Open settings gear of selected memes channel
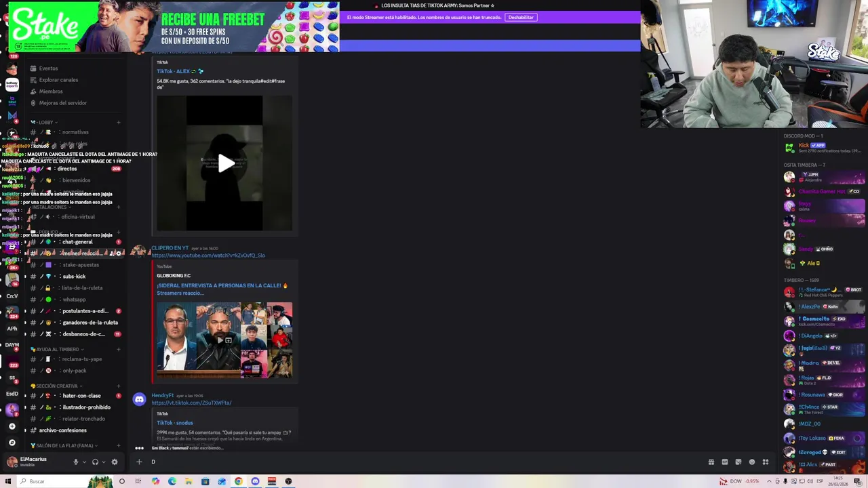This screenshot has width=868, height=488. (x=119, y=253)
